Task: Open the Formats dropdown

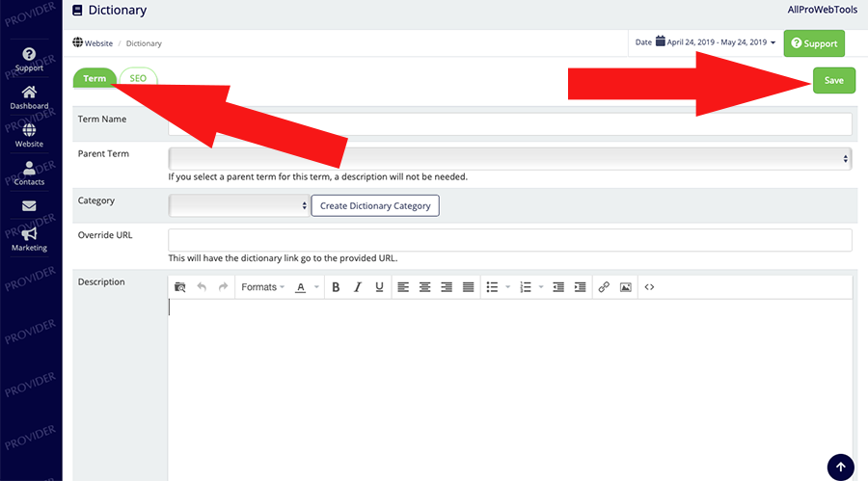Action: (262, 286)
